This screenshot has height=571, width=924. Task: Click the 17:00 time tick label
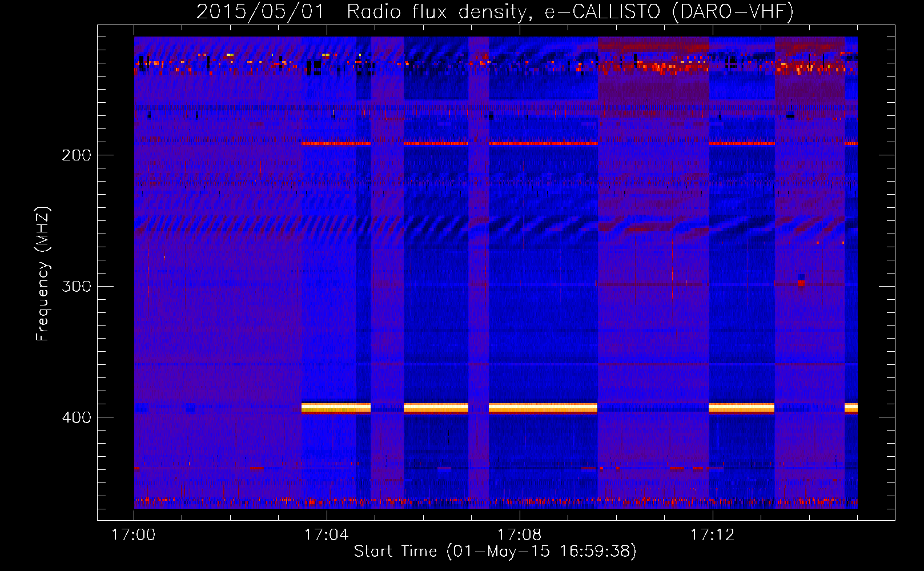[133, 535]
